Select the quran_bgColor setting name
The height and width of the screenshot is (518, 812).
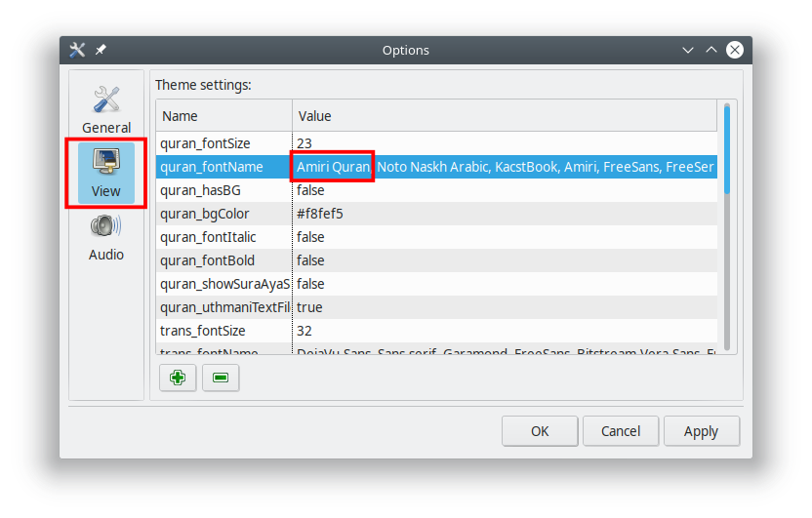(x=205, y=214)
